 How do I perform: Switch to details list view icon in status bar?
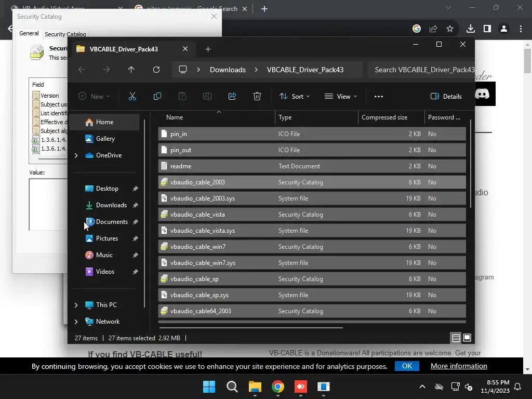point(456,338)
